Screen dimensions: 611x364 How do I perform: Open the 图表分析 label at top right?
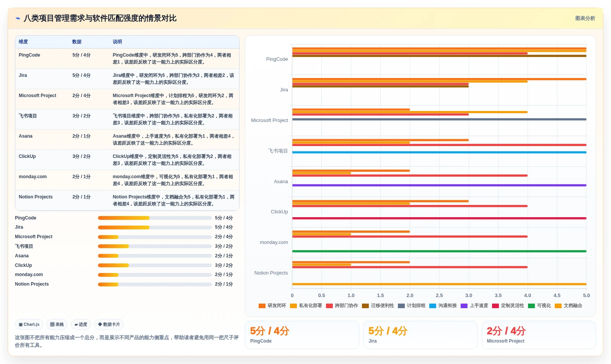[585, 18]
